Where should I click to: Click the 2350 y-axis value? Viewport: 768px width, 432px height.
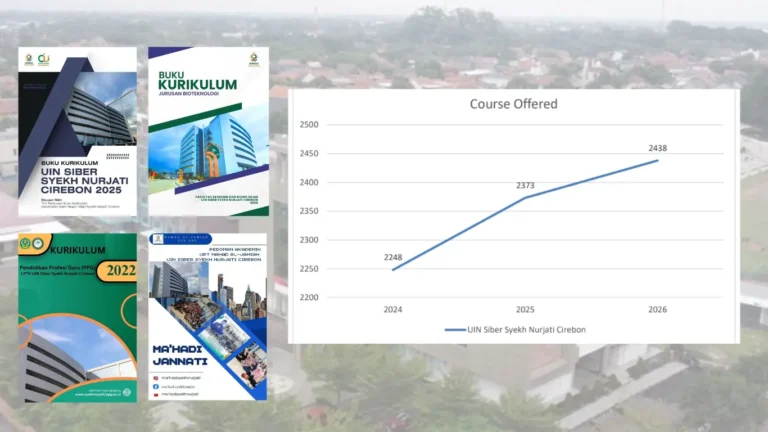point(309,211)
